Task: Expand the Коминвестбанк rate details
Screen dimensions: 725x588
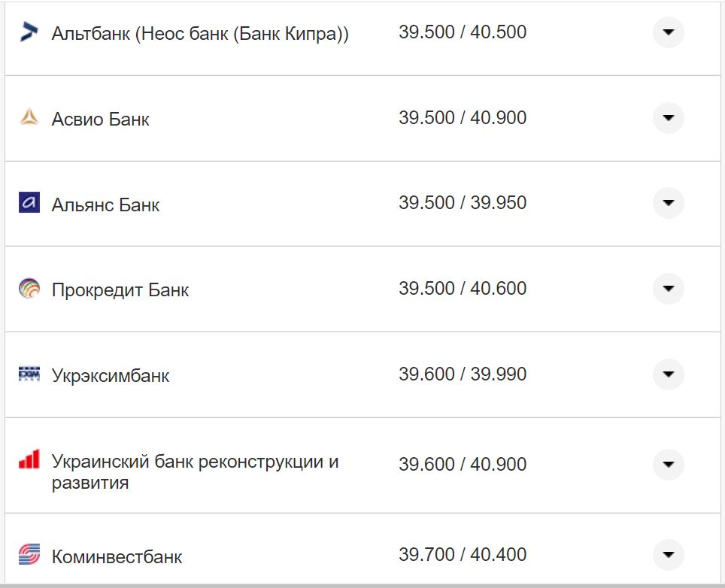Action: click(x=668, y=554)
